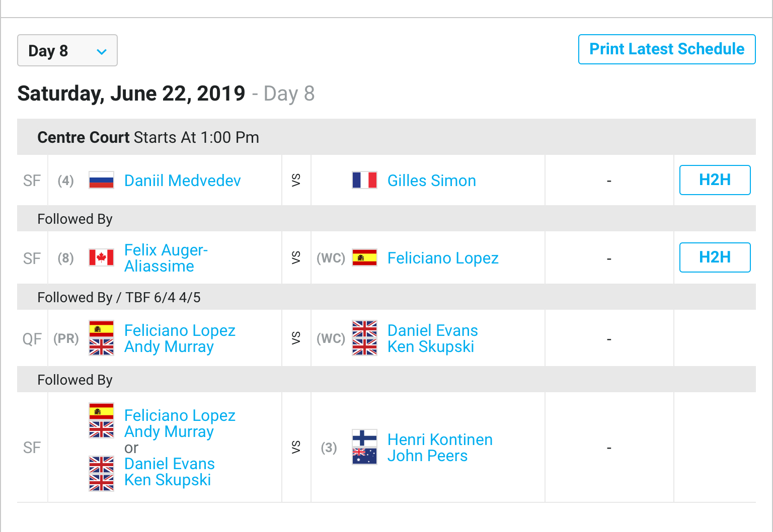Screen dimensions: 773x532
Task: Click the French flag next to Gilles Simon
Action: 364,180
